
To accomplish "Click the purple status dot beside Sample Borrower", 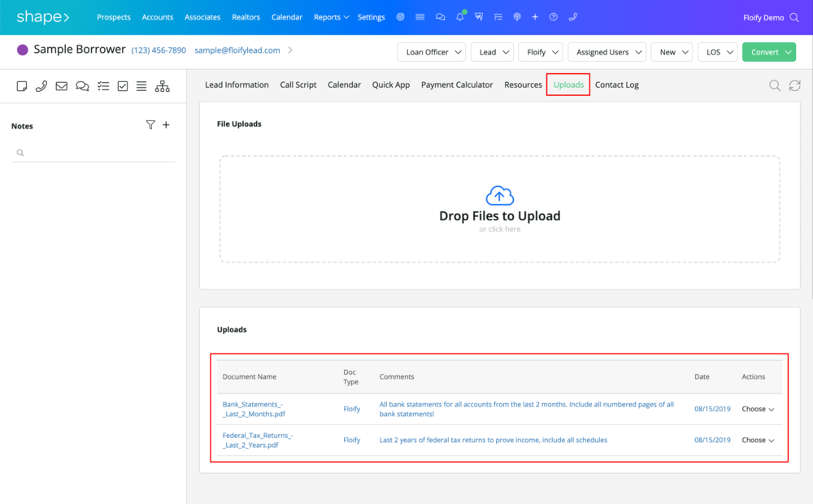I will pos(22,50).
